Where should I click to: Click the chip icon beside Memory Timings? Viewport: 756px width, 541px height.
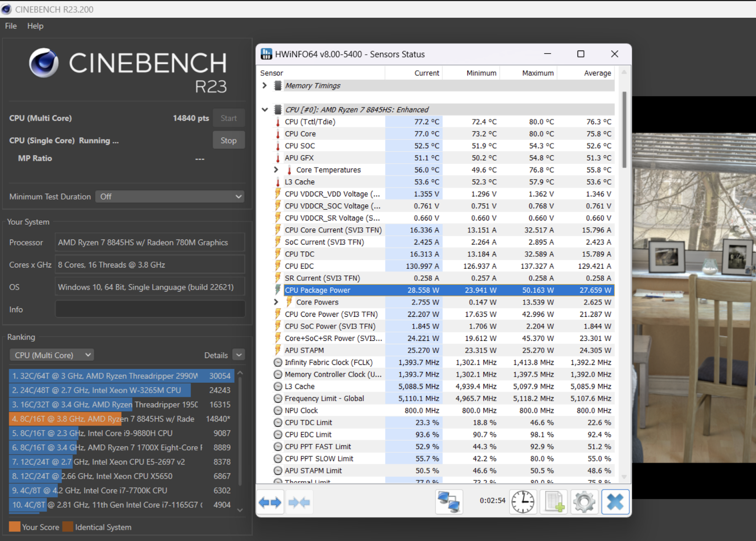coord(278,85)
